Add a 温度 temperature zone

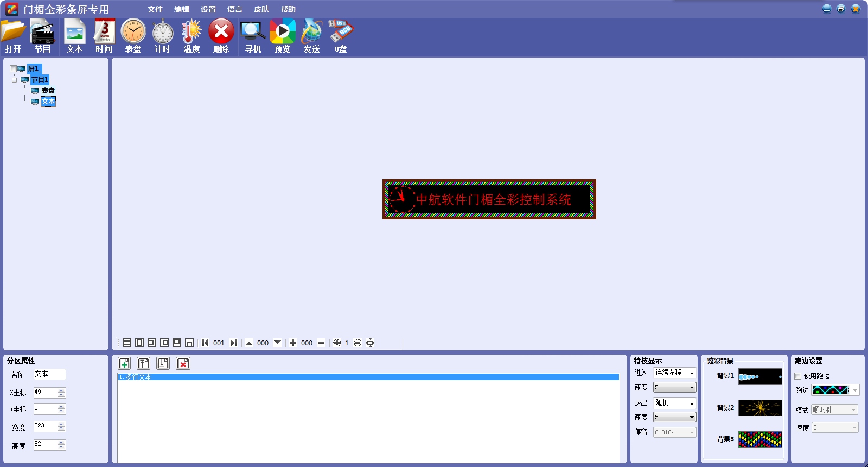pyautogui.click(x=192, y=36)
